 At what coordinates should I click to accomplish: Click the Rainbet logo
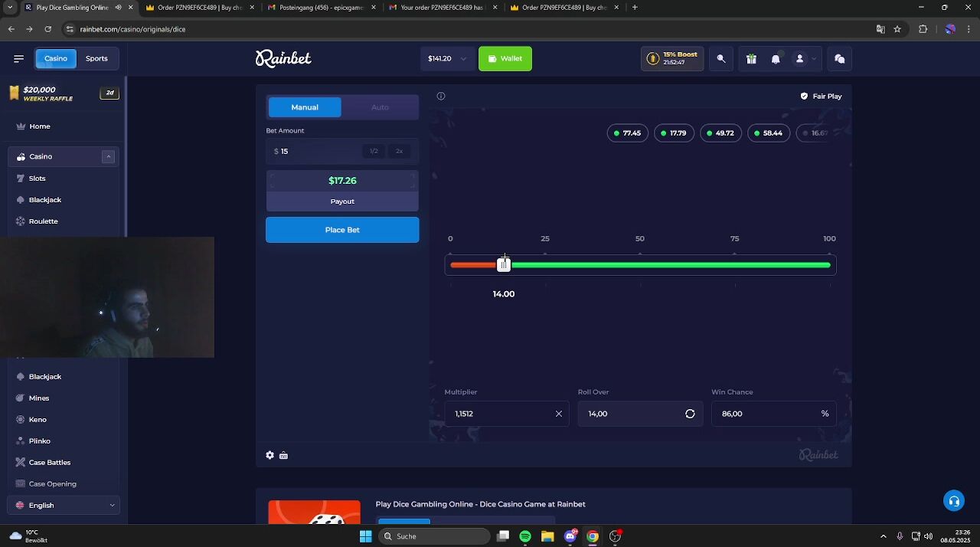(x=283, y=58)
